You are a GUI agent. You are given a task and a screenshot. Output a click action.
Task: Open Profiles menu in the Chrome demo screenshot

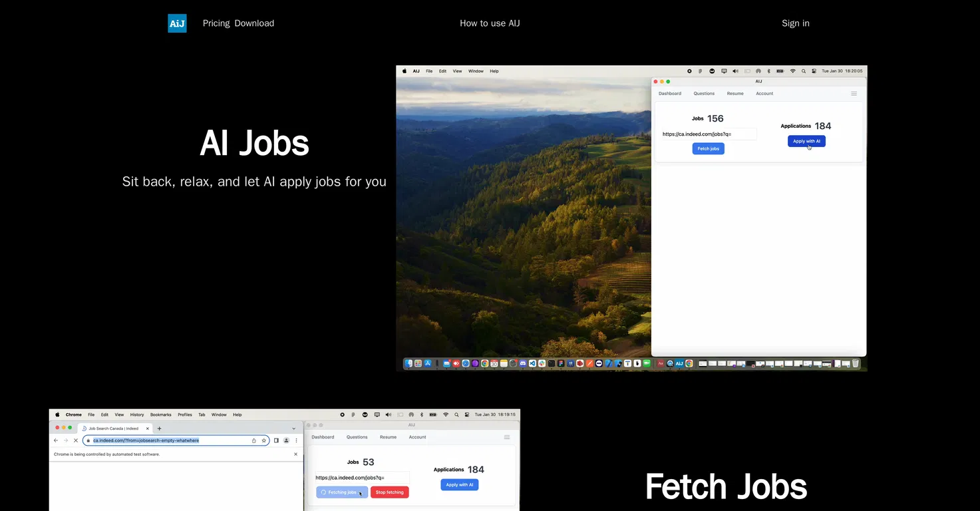(185, 415)
